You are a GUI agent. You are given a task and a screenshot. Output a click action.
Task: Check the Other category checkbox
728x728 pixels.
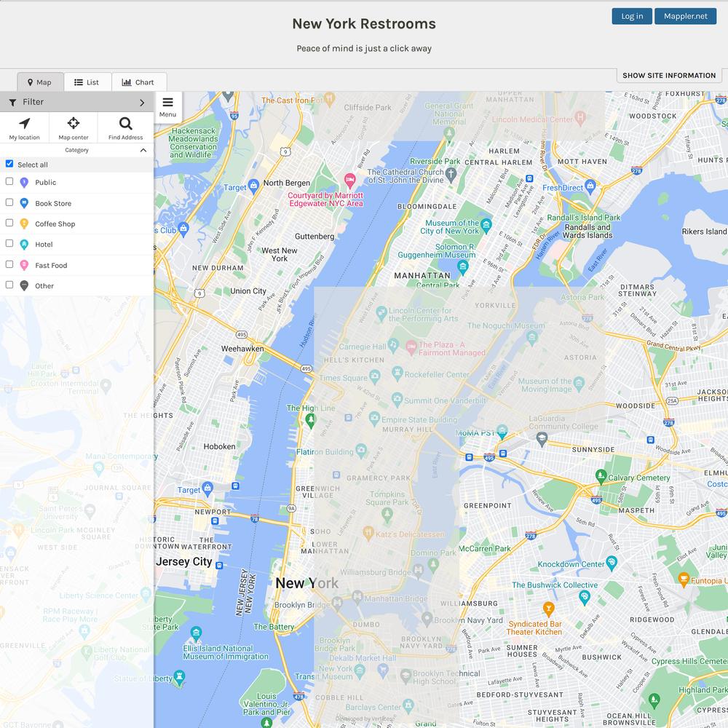[x=9, y=284]
